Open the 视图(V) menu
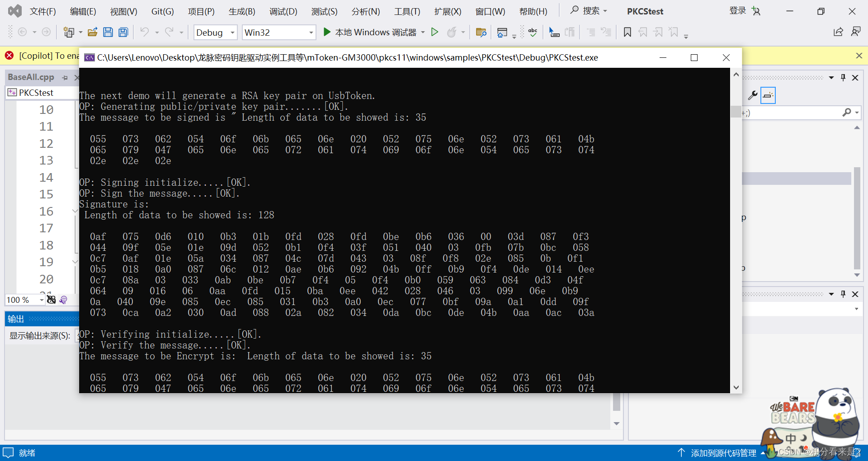868x461 pixels. pyautogui.click(x=124, y=11)
